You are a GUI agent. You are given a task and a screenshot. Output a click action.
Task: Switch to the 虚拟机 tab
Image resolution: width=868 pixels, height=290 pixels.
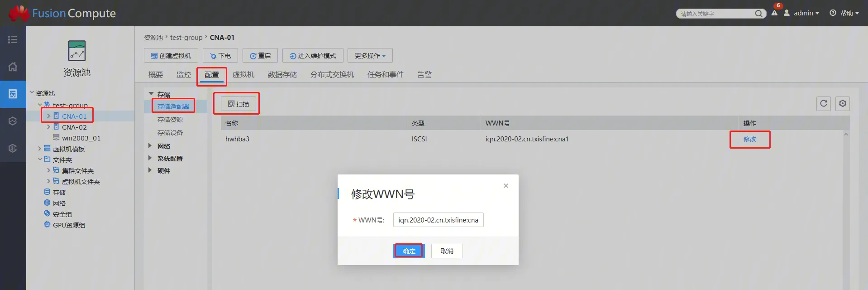coord(243,75)
